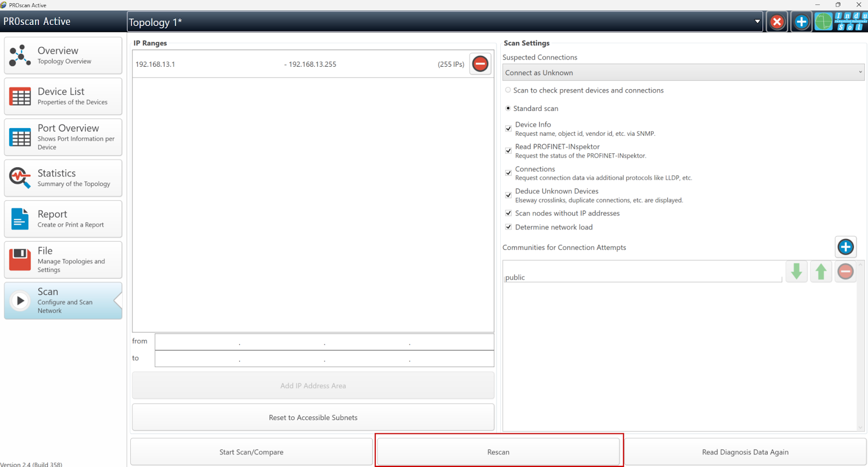Click the (255 IPs) count text
Viewport: 868px width, 467px height.
[x=451, y=64]
